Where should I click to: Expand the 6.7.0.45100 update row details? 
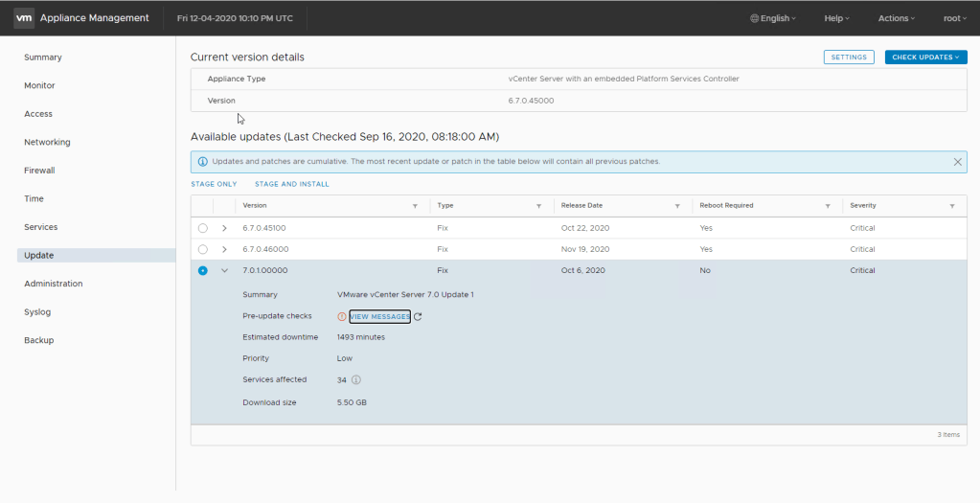coord(224,228)
